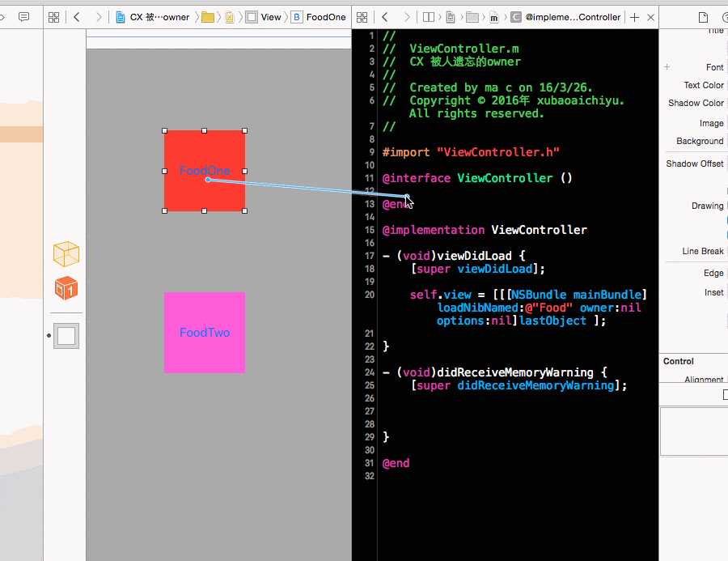
Task: Click the Line Break label in inspector
Action: (703, 251)
